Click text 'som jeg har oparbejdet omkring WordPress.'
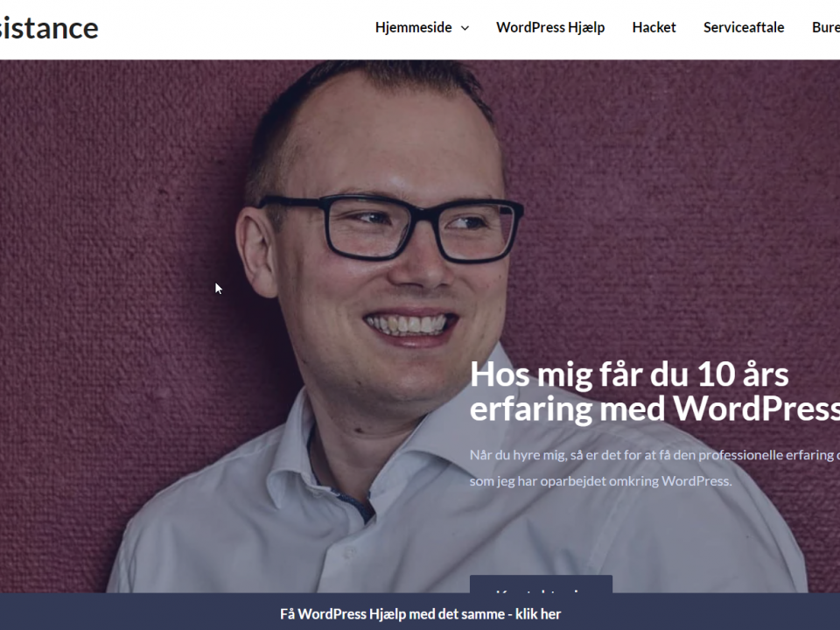The image size is (840, 630). (600, 481)
